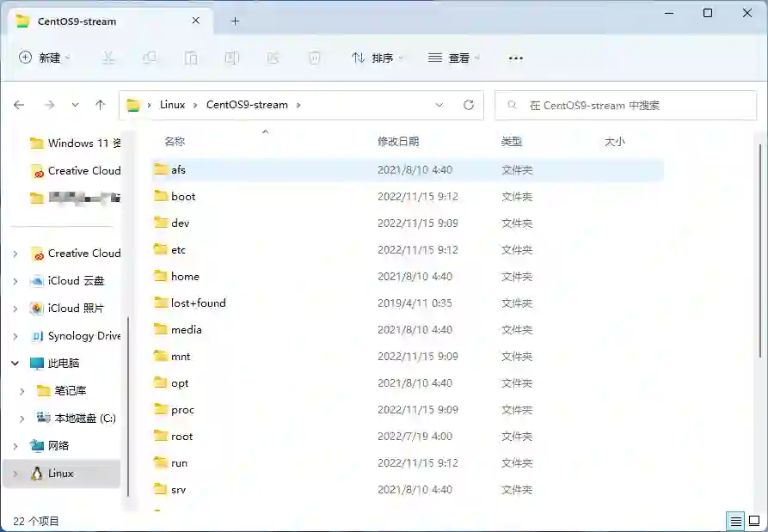Close the CentOS9-stream tab
768x532 pixels.
[195, 21]
